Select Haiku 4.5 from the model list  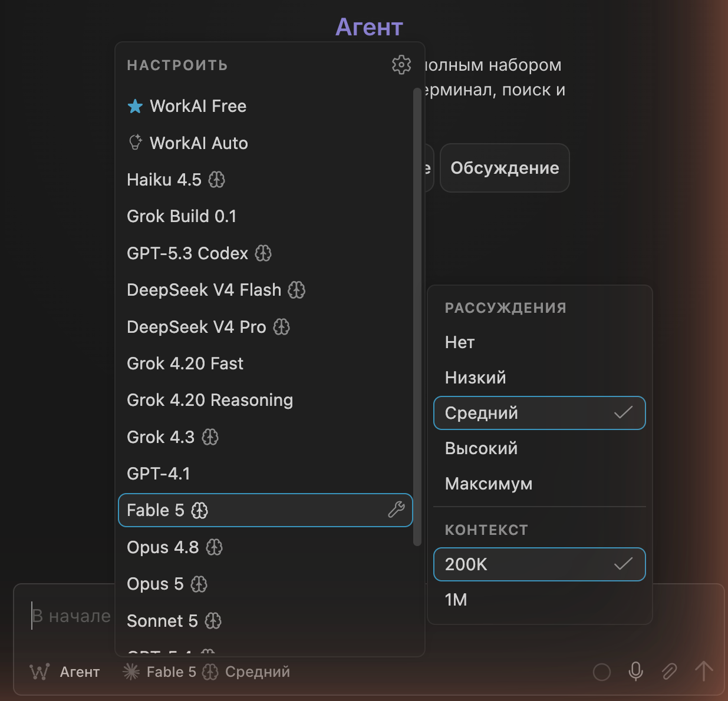pyautogui.click(x=265, y=180)
